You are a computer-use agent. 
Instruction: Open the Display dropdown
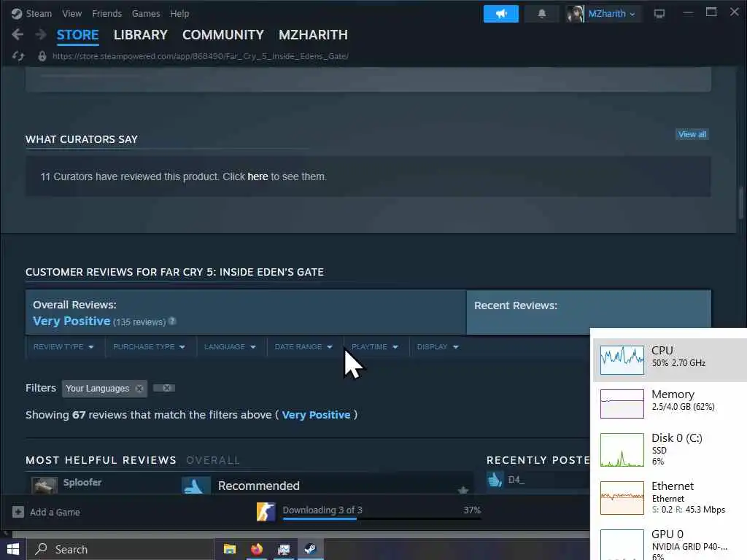coord(438,346)
